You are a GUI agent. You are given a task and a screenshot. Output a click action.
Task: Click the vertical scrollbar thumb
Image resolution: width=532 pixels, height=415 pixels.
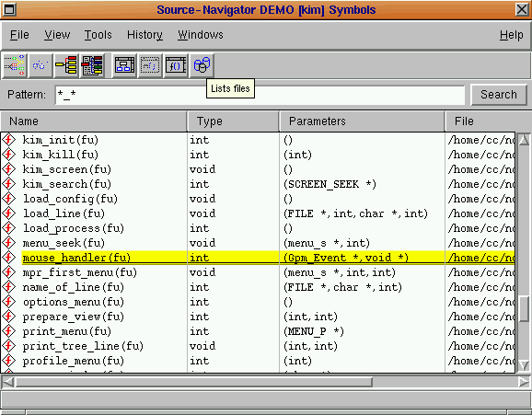tap(524, 309)
